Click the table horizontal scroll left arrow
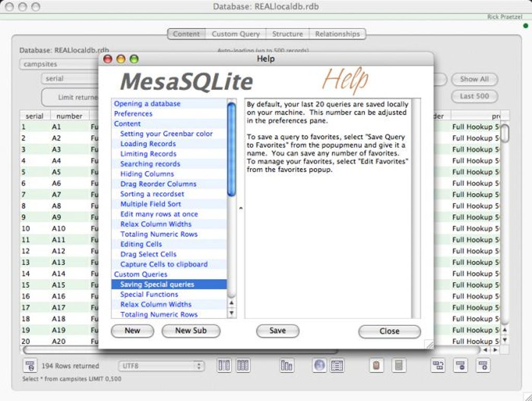 pos(486,350)
